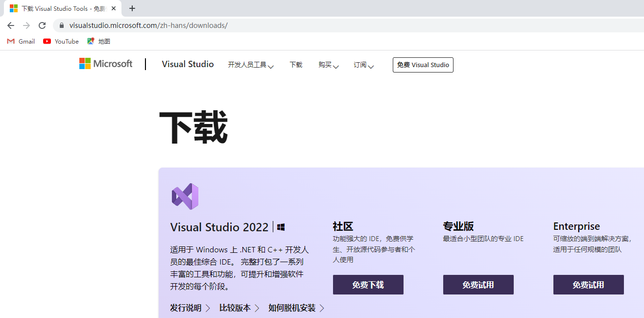
Task: Open the Gmail bookmark
Action: (x=21, y=42)
